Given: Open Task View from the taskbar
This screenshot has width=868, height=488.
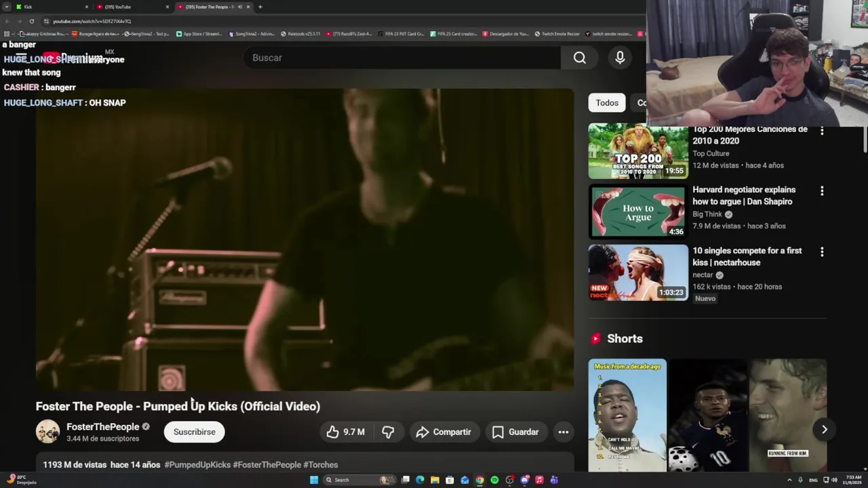Looking at the screenshot, I should point(406,480).
